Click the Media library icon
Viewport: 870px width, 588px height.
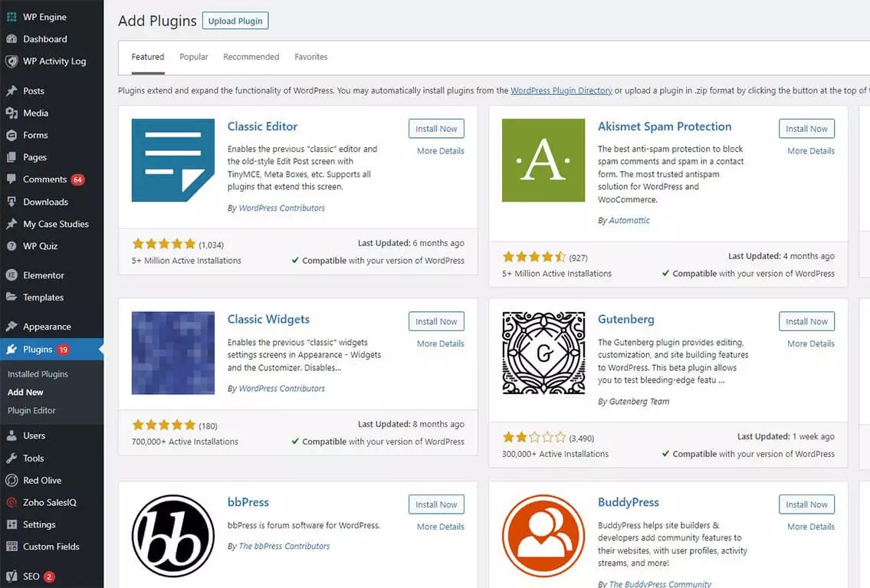[11, 113]
